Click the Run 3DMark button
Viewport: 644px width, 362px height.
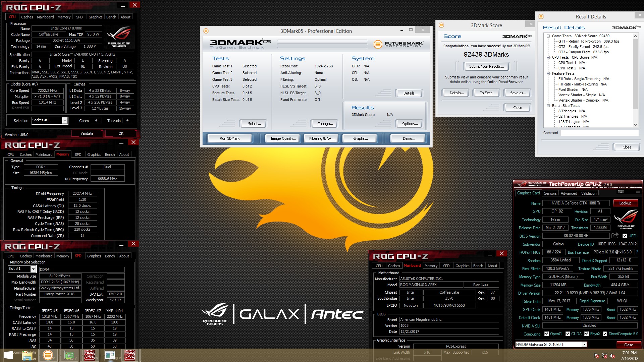(230, 138)
